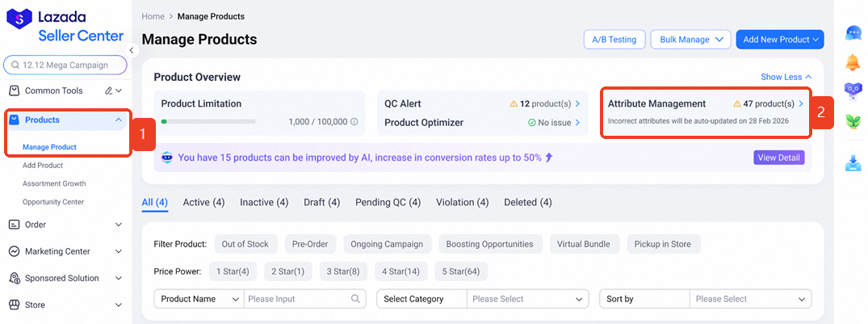Open the notification bell
Viewport: 868px width, 324px height.
[x=853, y=62]
